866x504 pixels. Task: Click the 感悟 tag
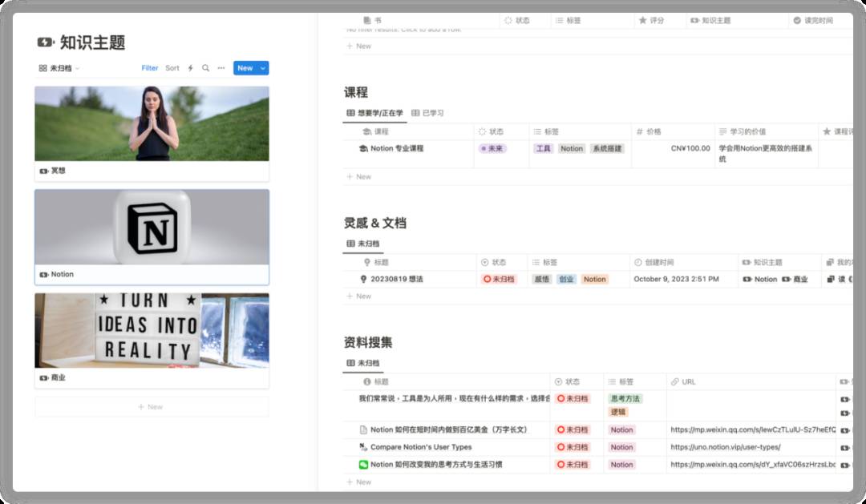[x=542, y=280]
